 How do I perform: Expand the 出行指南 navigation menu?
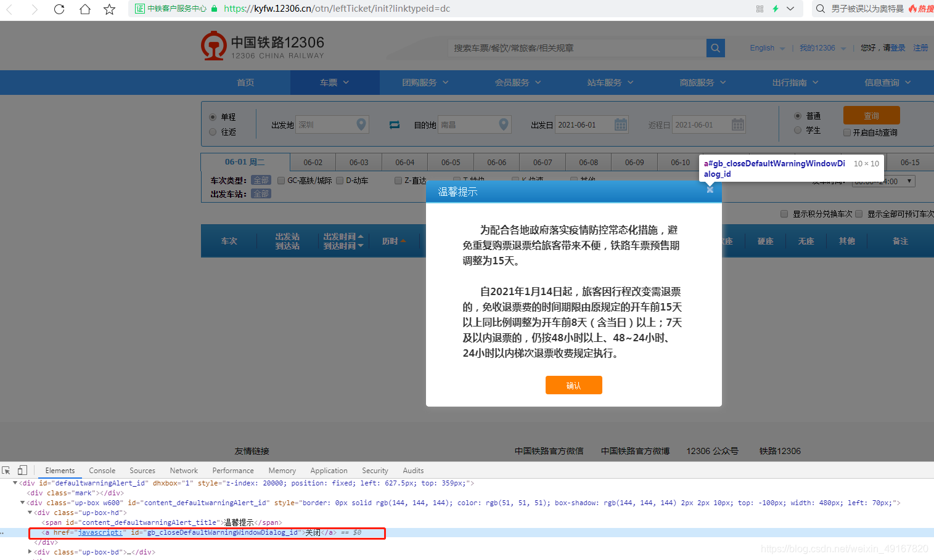[795, 83]
